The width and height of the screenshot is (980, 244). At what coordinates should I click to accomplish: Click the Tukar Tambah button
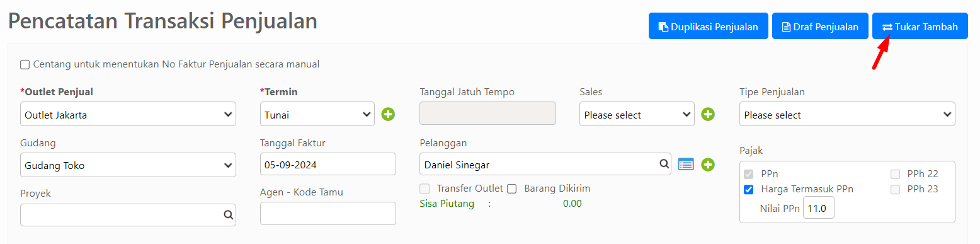coord(920,26)
